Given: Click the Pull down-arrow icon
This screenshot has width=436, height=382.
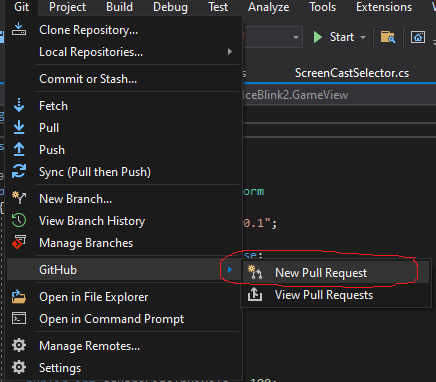Looking at the screenshot, I should [19, 127].
